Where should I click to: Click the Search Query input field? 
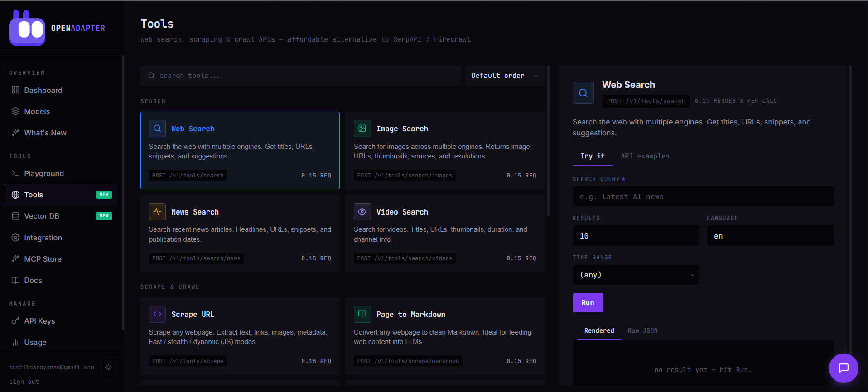tap(703, 196)
